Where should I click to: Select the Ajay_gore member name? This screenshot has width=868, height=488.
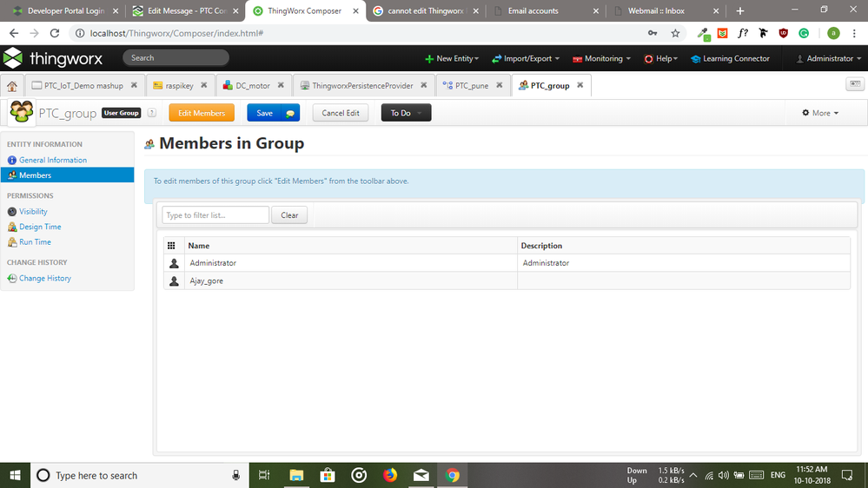point(207,281)
